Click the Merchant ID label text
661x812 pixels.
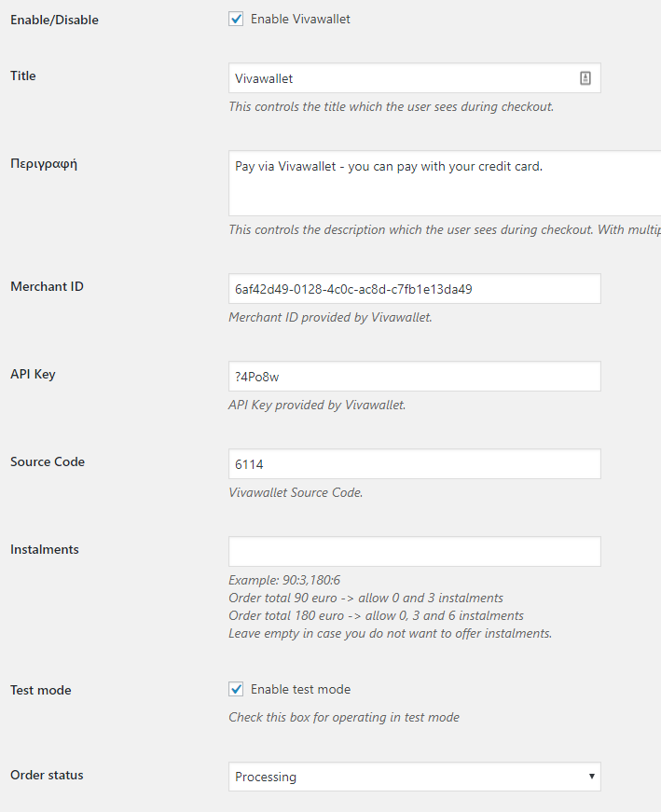click(x=47, y=286)
